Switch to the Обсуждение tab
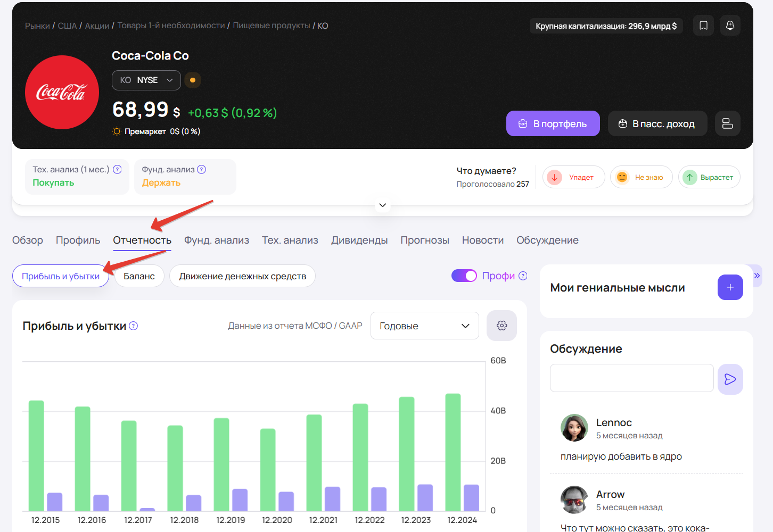The image size is (773, 532). (x=547, y=240)
